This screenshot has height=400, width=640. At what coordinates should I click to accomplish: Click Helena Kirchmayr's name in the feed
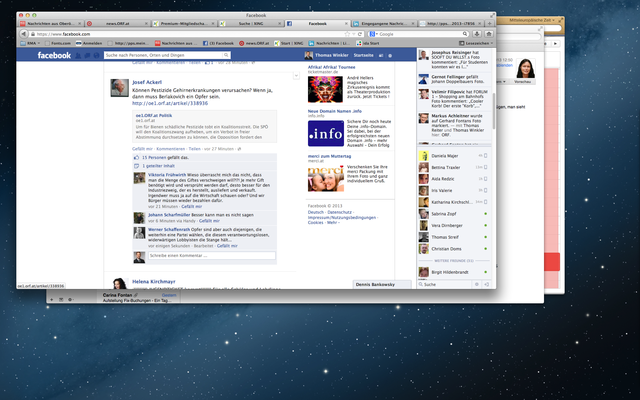154,282
